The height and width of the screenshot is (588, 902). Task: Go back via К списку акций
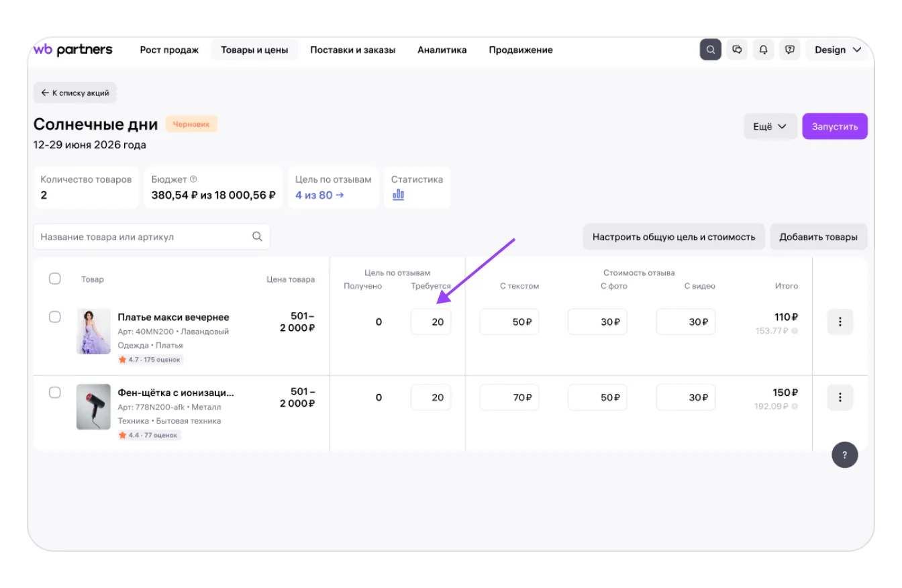(x=75, y=93)
